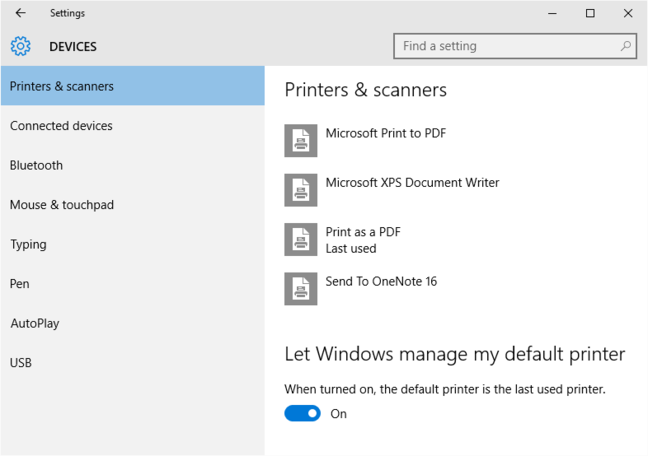
Task: Switch to Typing settings
Action: coord(133,244)
